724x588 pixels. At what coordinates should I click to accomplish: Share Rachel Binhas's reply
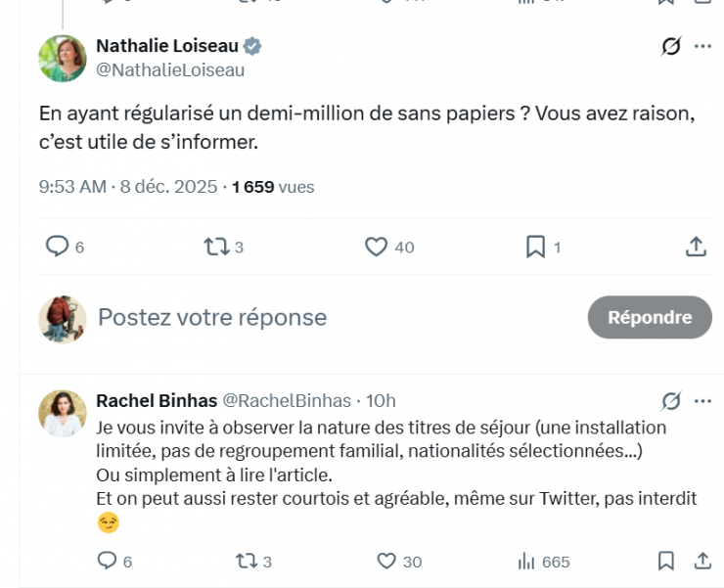701,561
